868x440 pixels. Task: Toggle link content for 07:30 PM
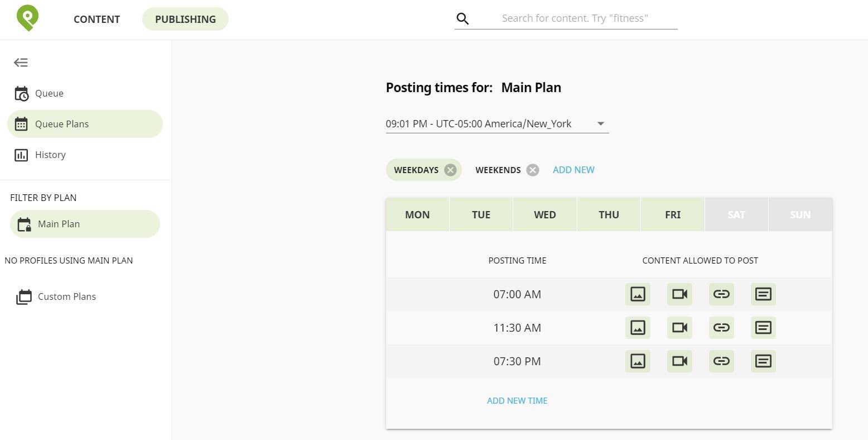(721, 361)
